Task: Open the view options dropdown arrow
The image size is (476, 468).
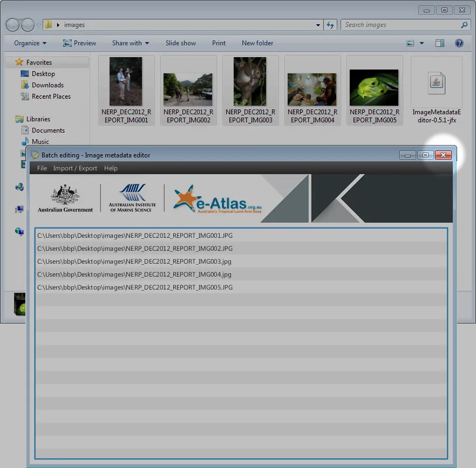Action: click(421, 43)
